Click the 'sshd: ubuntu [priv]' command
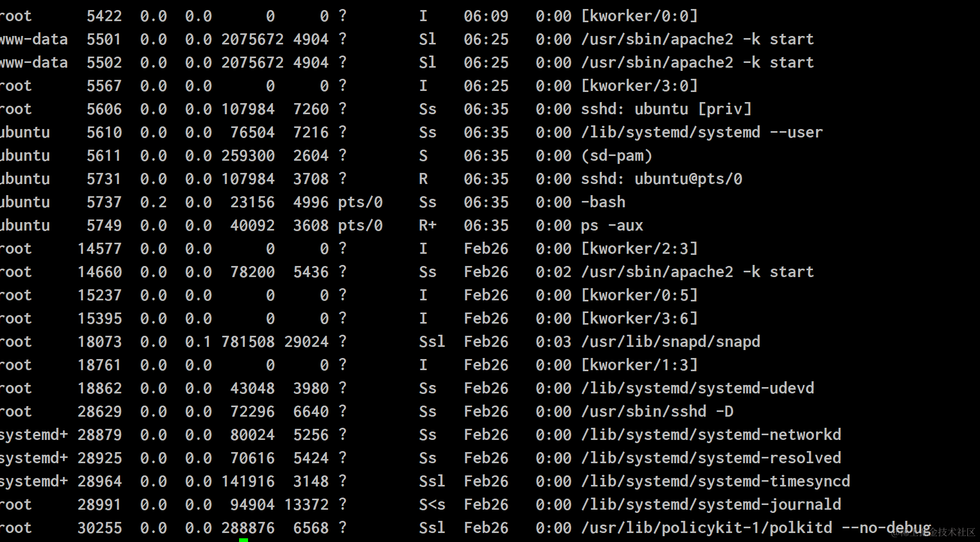The width and height of the screenshot is (980, 542). click(x=666, y=109)
